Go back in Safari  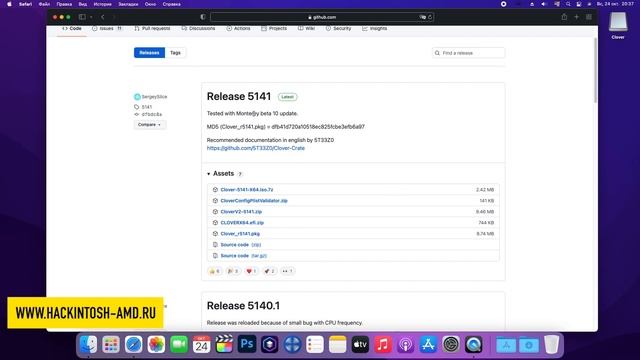pyautogui.click(x=103, y=17)
